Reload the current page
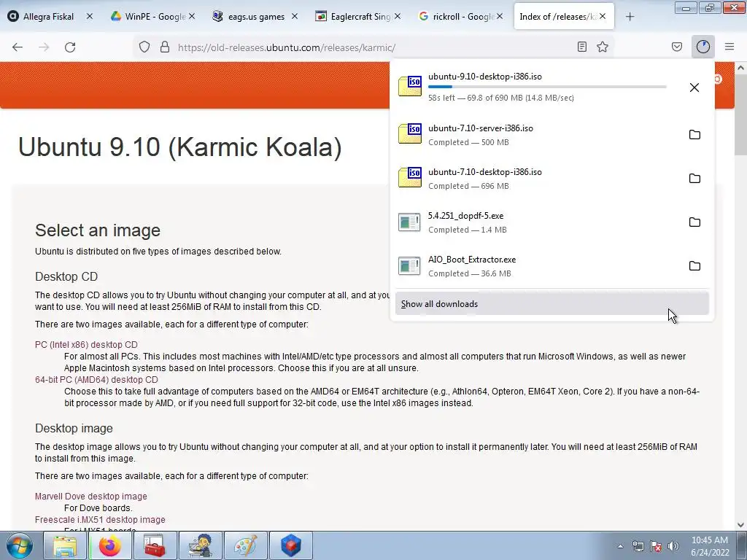The height and width of the screenshot is (560, 747). pos(70,47)
